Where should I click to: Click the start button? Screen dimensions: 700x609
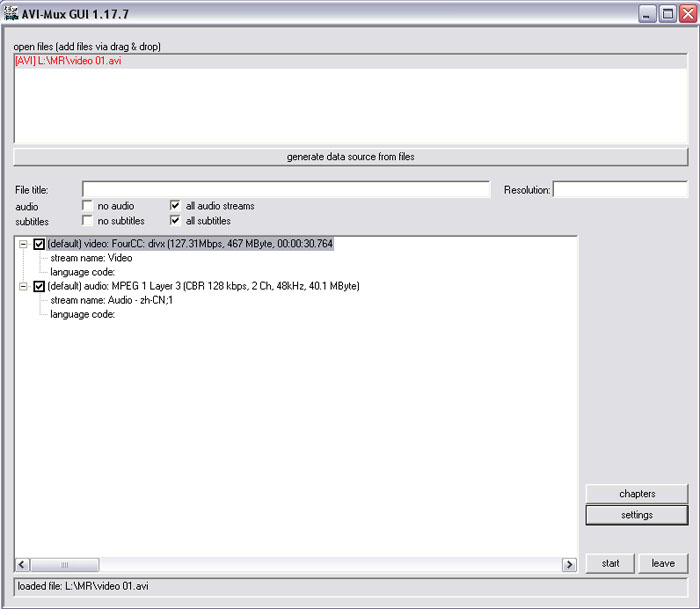[610, 563]
